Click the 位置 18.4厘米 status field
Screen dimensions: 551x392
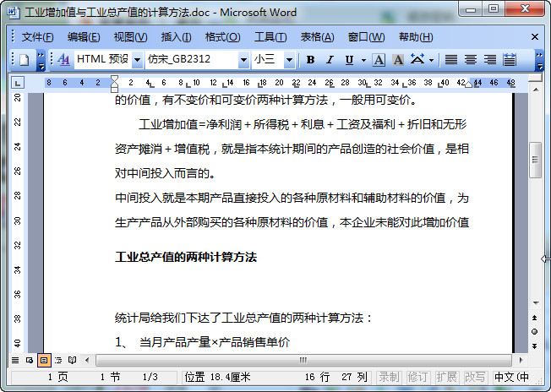click(217, 377)
